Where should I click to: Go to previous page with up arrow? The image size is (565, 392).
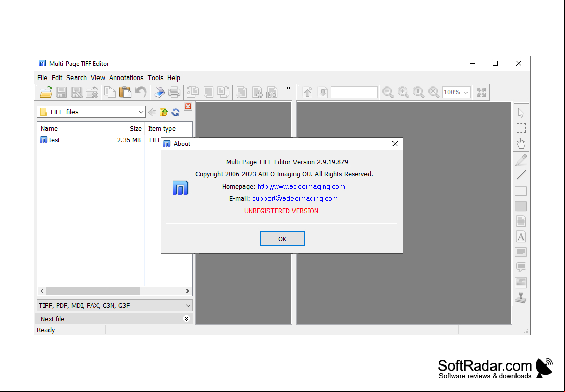click(x=307, y=92)
